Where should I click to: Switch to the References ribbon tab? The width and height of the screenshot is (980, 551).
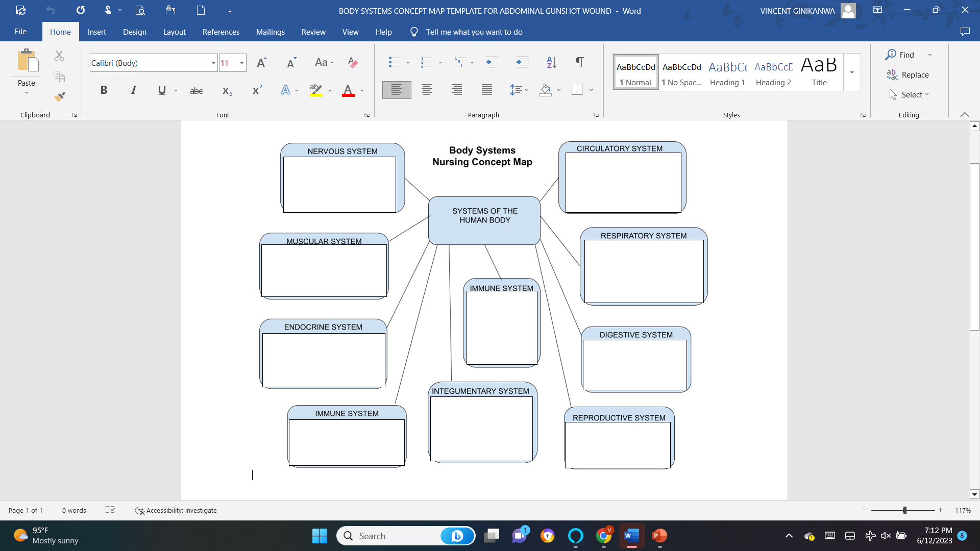click(220, 32)
